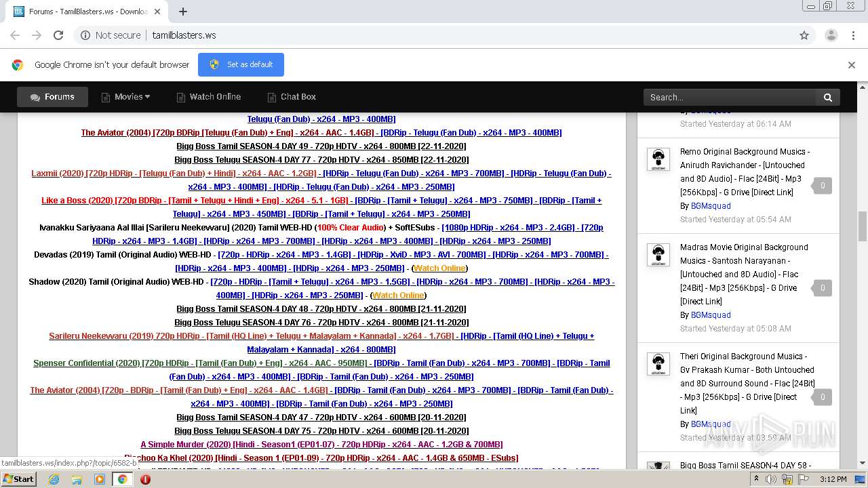Screen dimensions: 868x488
Task: Click the browser back arrow
Action: click(x=15, y=35)
